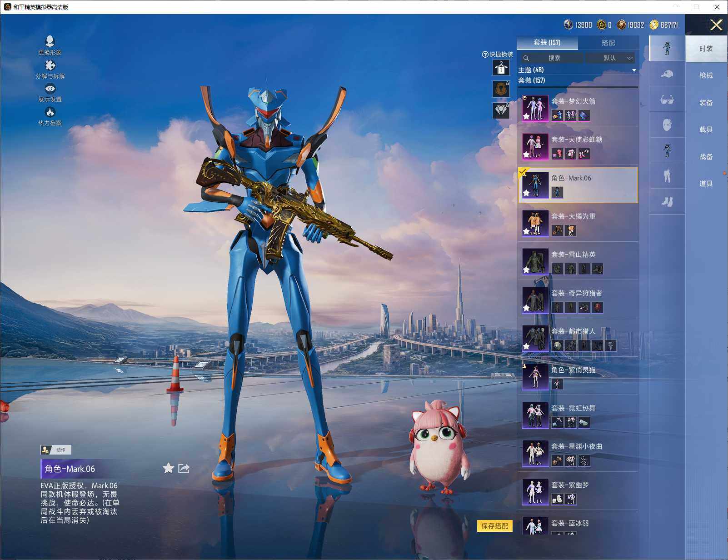The image size is (728, 560).
Task: Toggle favorite star on 套装-奇异狩猎者 thumbnail
Action: tap(526, 308)
